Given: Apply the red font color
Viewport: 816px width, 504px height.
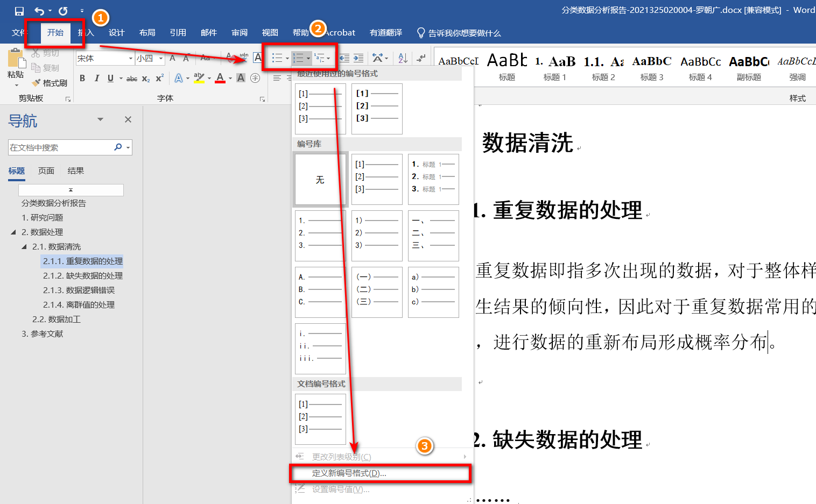Looking at the screenshot, I should (220, 79).
